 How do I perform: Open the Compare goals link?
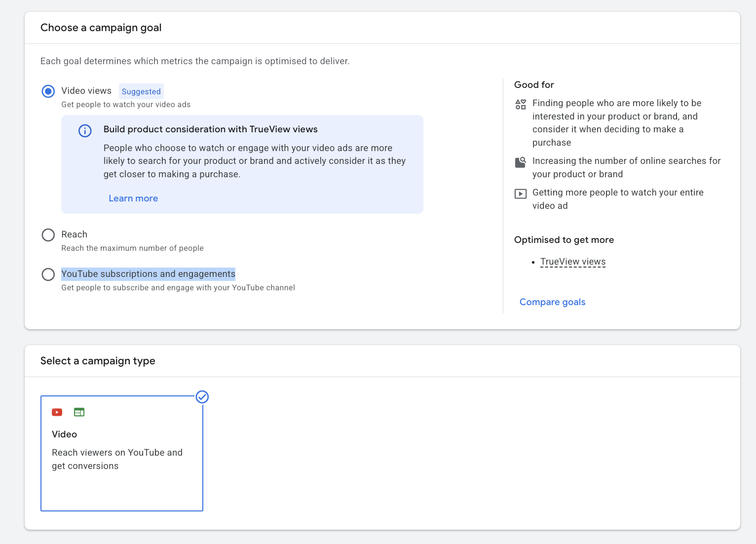click(x=552, y=302)
